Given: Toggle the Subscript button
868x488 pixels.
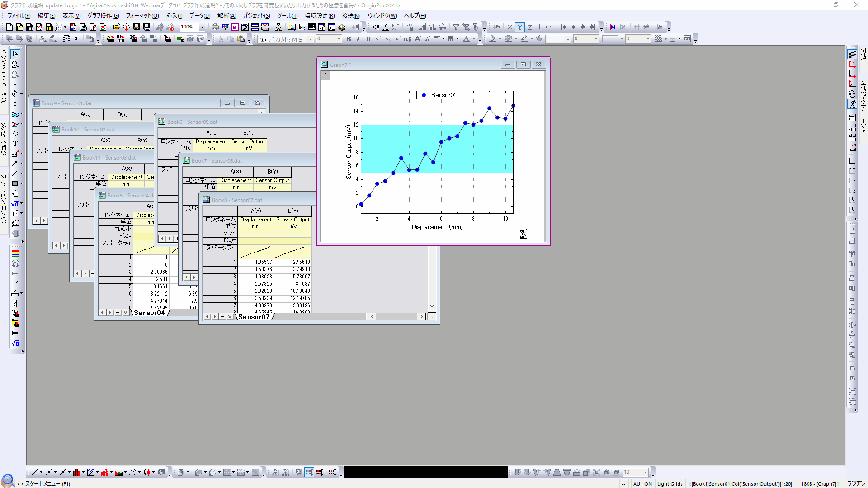Looking at the screenshot, I should [x=388, y=39].
